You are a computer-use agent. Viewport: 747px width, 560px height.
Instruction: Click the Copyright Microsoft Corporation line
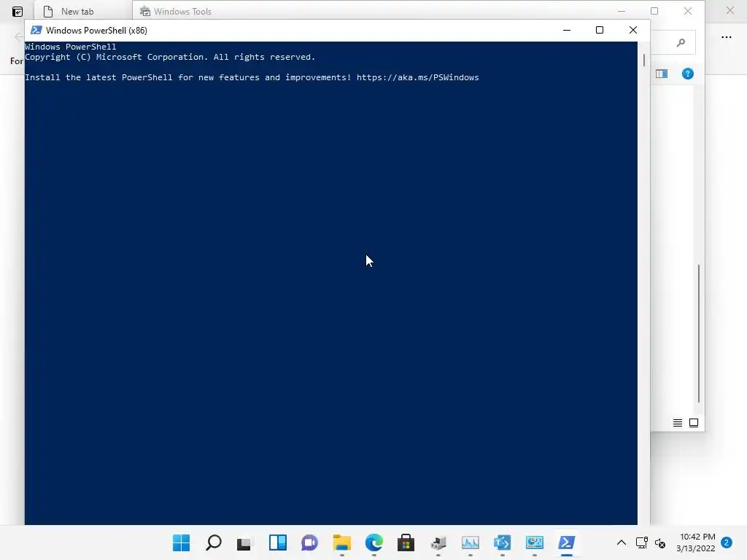(170, 57)
